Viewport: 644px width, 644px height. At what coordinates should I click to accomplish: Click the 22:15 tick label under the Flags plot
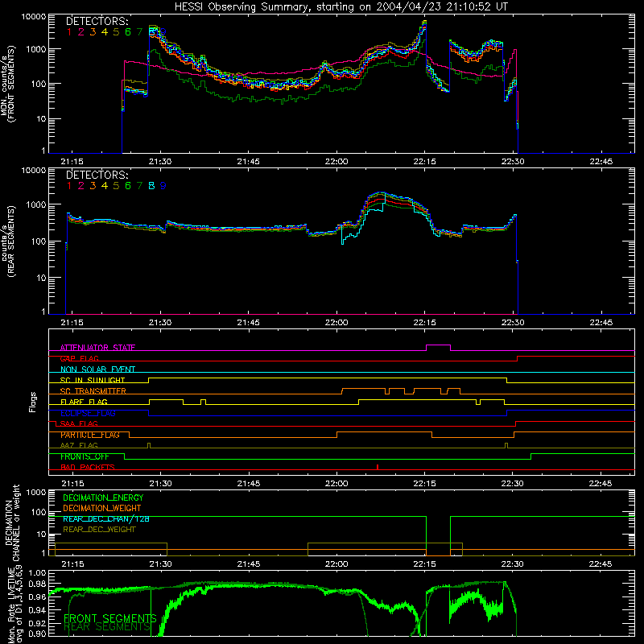click(425, 484)
